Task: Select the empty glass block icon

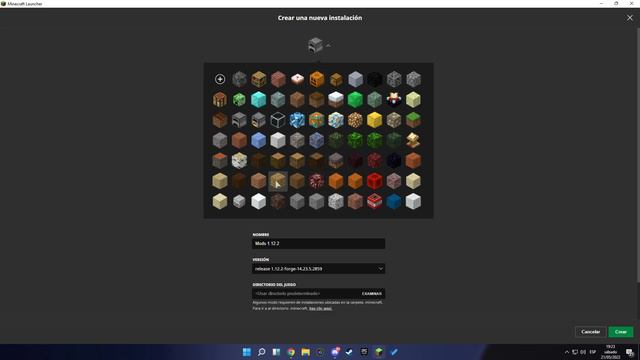Action: [x=278, y=120]
